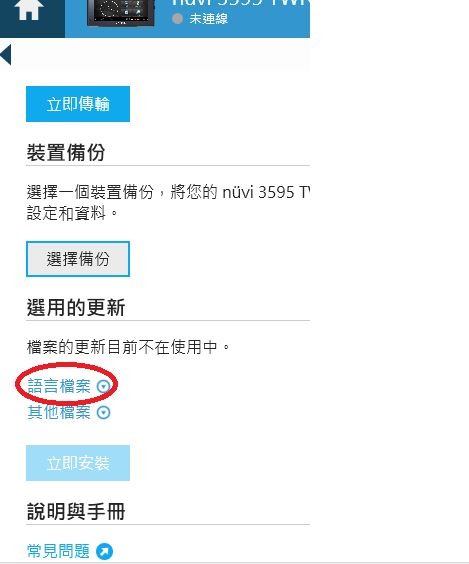Click the 語言檔案 link
469x564 pixels.
[59, 386]
